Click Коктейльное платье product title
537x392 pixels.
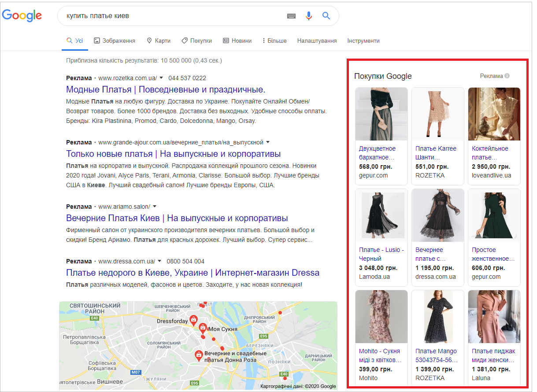[490, 153]
